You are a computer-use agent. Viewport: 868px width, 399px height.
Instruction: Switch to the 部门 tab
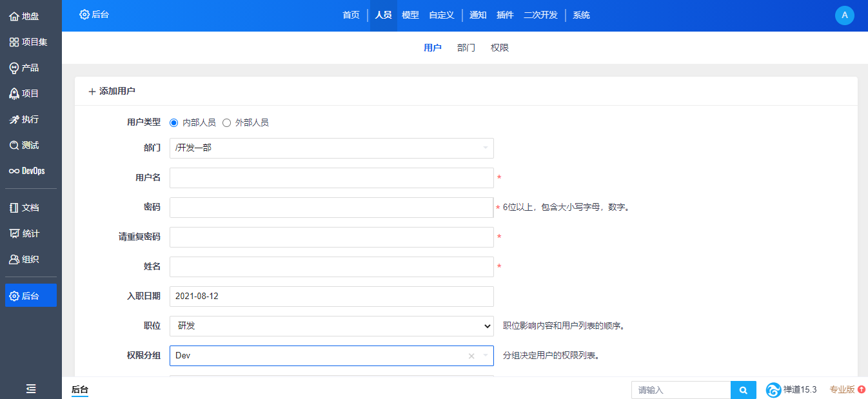click(466, 48)
